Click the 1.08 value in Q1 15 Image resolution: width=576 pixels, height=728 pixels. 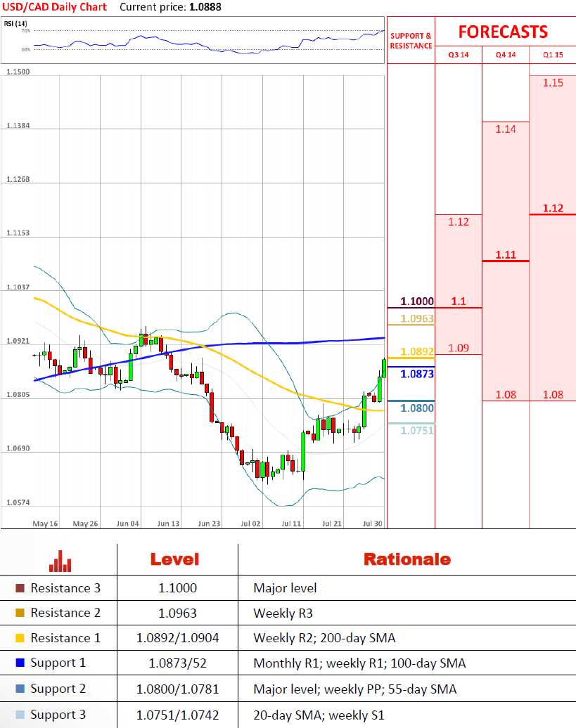click(553, 395)
